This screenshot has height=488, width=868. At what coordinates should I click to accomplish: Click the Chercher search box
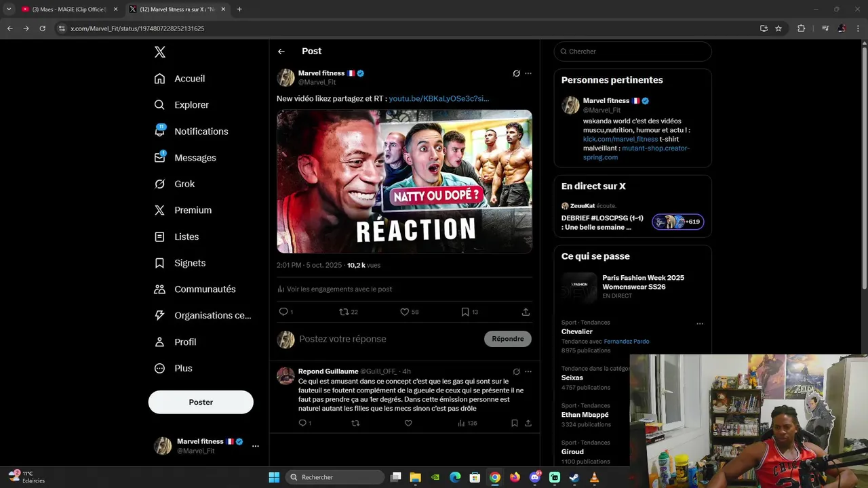coord(633,52)
